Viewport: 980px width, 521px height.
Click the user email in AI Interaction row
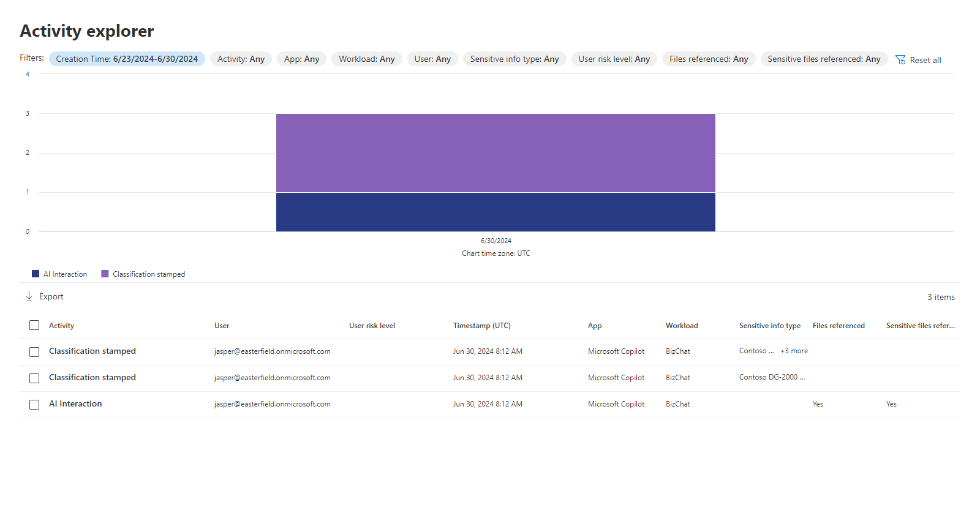click(x=272, y=404)
